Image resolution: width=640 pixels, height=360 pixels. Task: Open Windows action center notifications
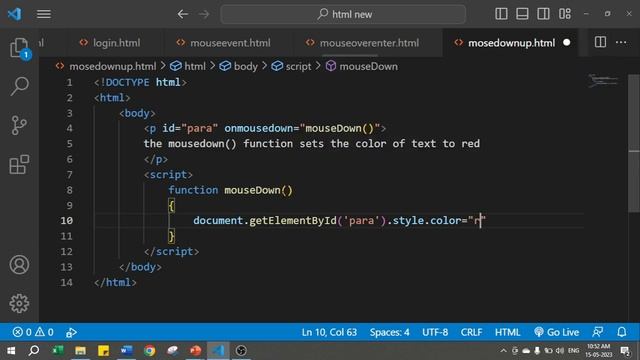coord(625,351)
